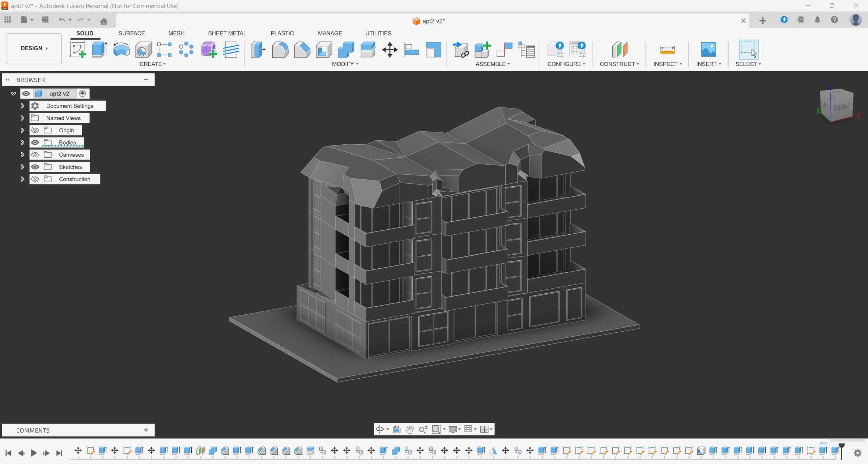The width and height of the screenshot is (868, 464).
Task: Switch to the MANAGE tab
Action: (x=330, y=33)
